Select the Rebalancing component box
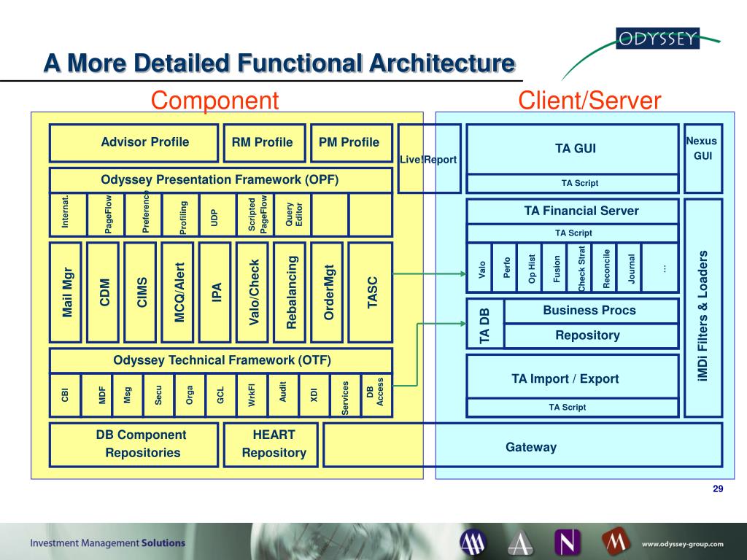The height and width of the screenshot is (560, 747). point(289,292)
